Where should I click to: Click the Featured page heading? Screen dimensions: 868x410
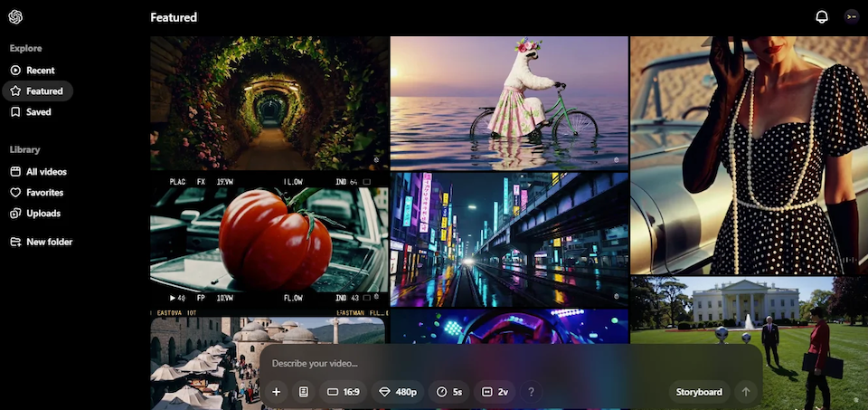(174, 17)
